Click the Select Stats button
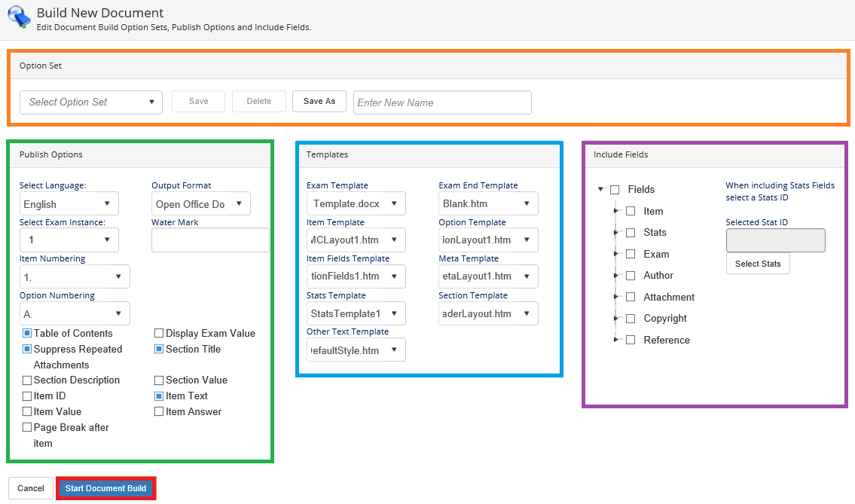The image size is (855, 504). [758, 264]
